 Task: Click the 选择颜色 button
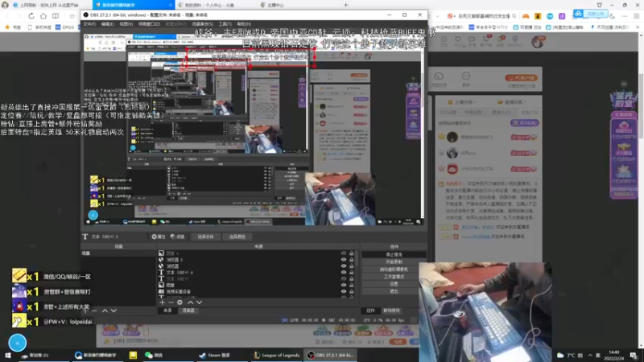click(237, 237)
